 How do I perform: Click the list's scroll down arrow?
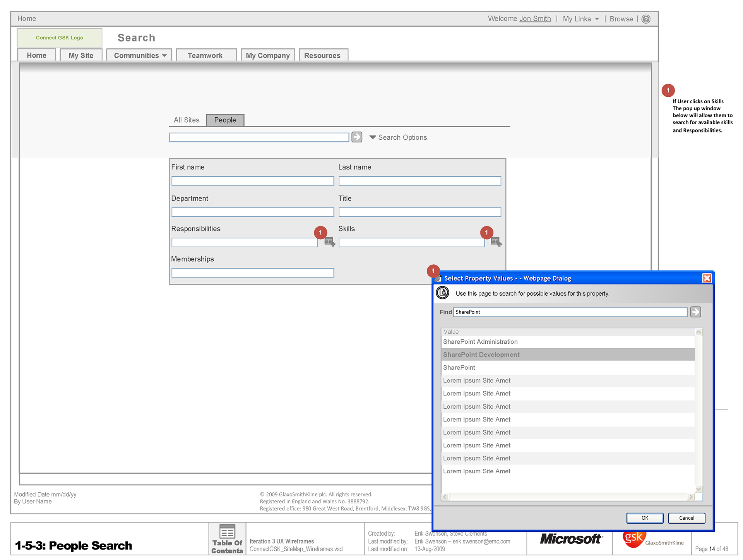tap(698, 489)
